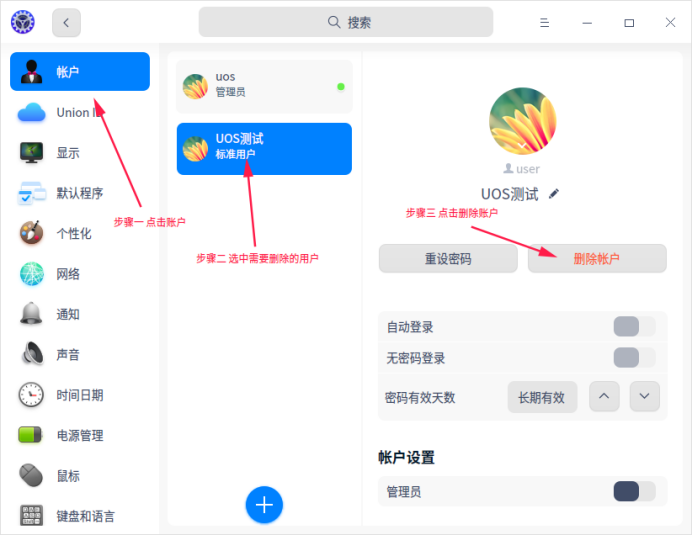Click the 电源管理 text label

pyautogui.click(x=80, y=436)
